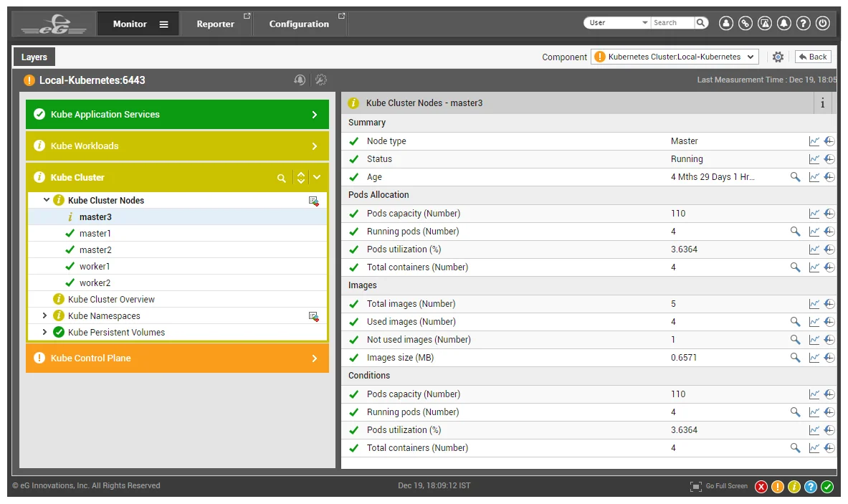Select the Monitor tab
Viewport: 848px width, 504px height.
[130, 24]
